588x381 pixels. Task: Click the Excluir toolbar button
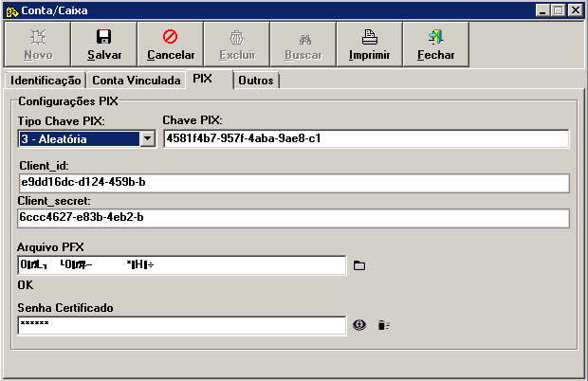pos(237,45)
